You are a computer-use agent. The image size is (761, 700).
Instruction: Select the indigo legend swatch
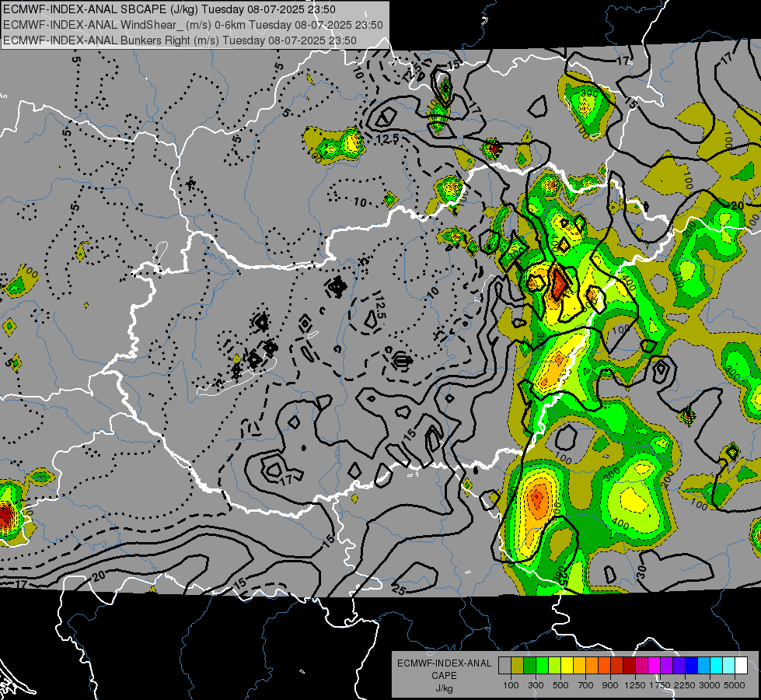click(679, 665)
